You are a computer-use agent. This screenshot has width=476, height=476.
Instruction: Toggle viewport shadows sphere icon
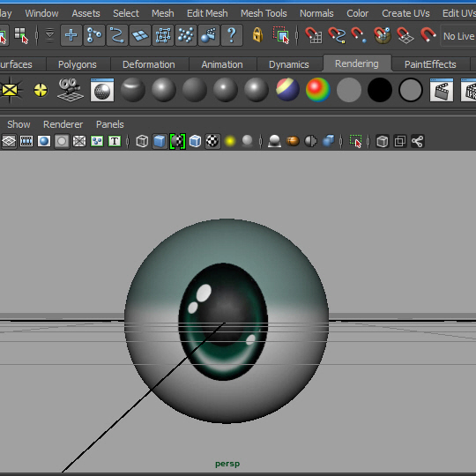tap(248, 141)
